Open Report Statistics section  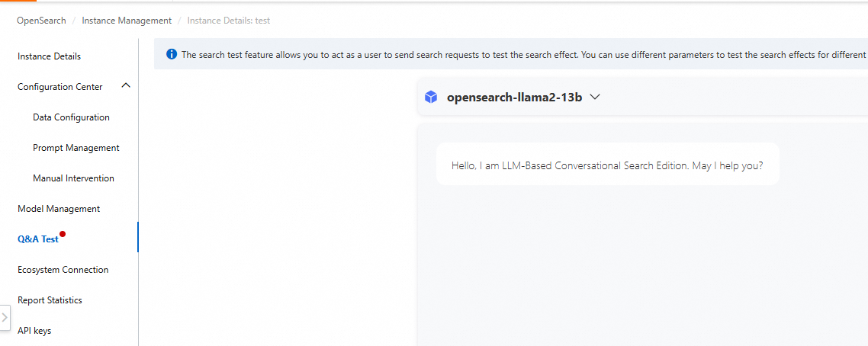pos(50,300)
